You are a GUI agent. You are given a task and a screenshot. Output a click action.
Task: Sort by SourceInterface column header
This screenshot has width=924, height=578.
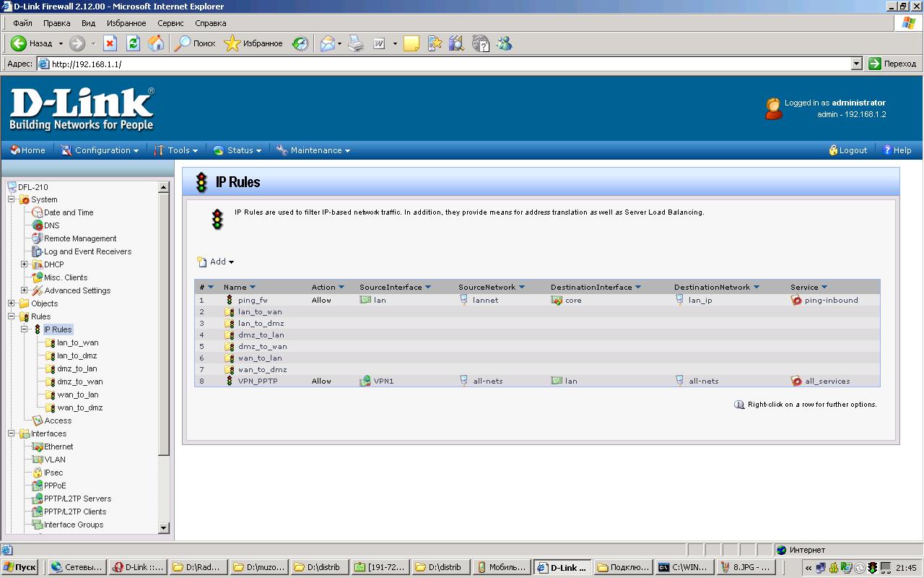click(395, 287)
